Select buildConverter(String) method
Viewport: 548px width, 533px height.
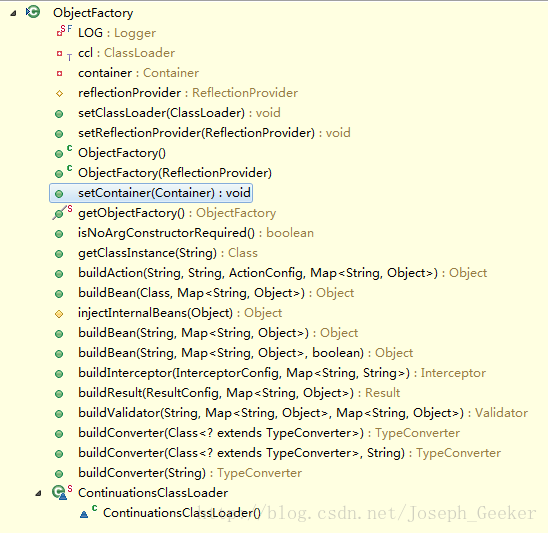190,473
